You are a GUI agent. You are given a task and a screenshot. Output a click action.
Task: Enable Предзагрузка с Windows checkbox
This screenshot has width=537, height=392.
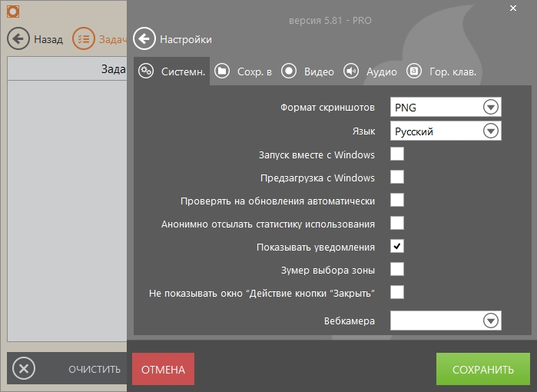tap(397, 177)
